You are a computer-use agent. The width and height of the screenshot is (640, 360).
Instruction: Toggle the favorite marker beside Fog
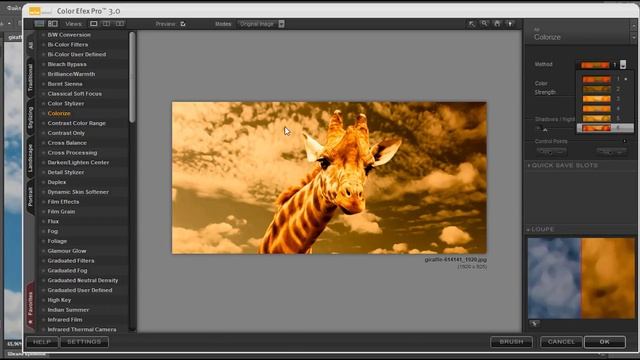tap(43, 231)
